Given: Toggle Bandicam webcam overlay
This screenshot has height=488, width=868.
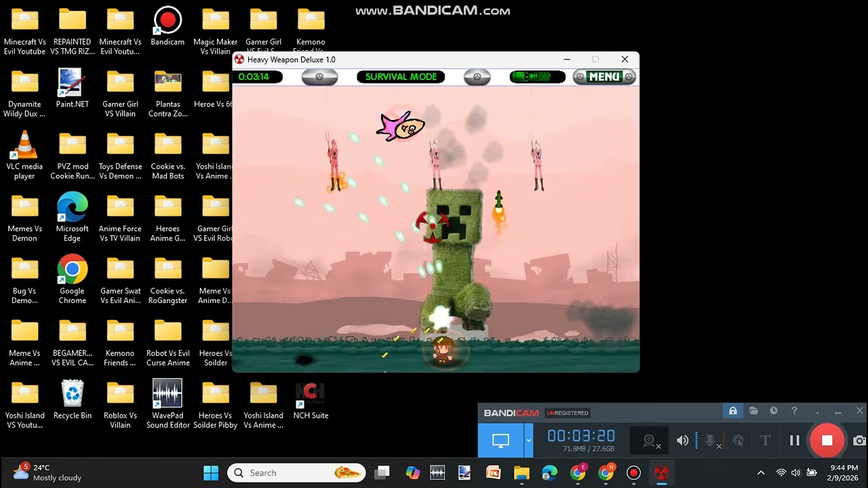Looking at the screenshot, I should pyautogui.click(x=650, y=441).
